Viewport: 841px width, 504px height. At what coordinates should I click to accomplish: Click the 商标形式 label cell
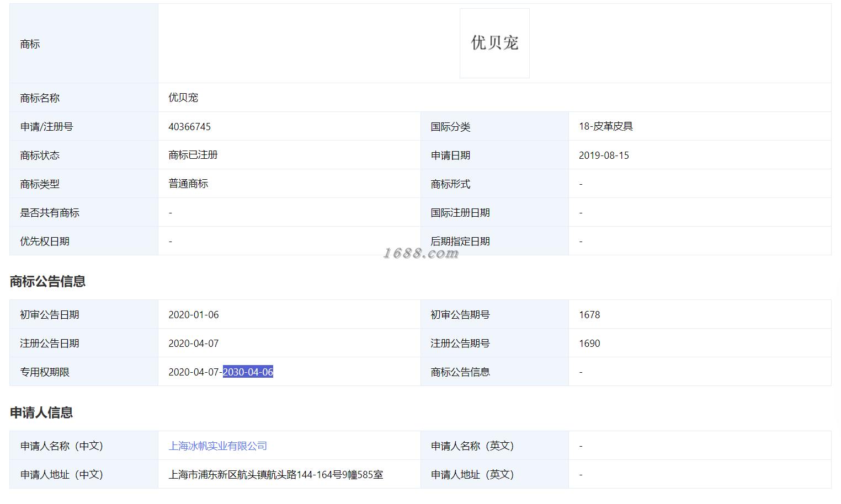coord(494,184)
